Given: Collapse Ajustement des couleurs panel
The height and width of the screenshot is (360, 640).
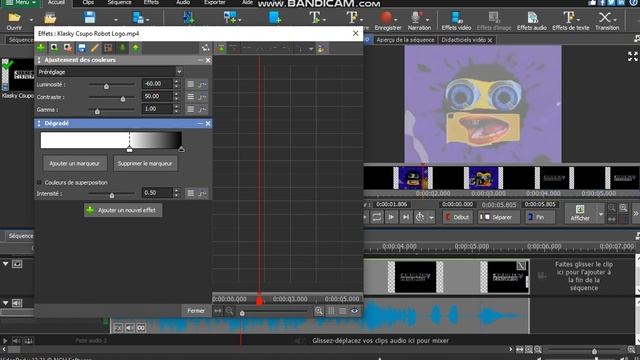Looking at the screenshot, I should (200, 60).
